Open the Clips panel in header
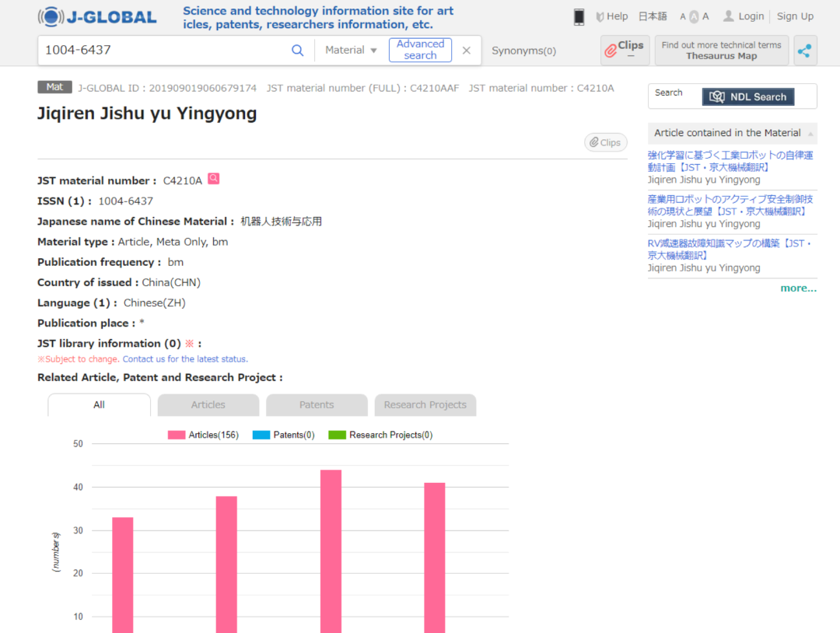This screenshot has height=633, width=840. pos(624,50)
